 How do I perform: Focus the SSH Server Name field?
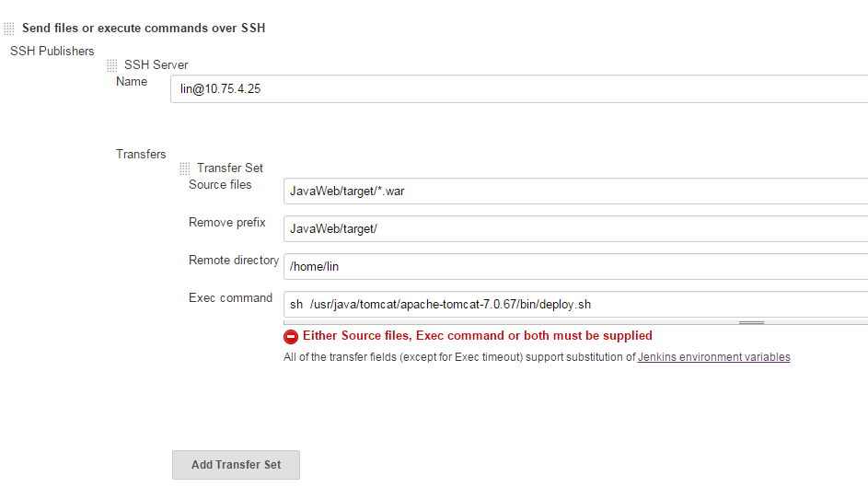[x=519, y=88]
